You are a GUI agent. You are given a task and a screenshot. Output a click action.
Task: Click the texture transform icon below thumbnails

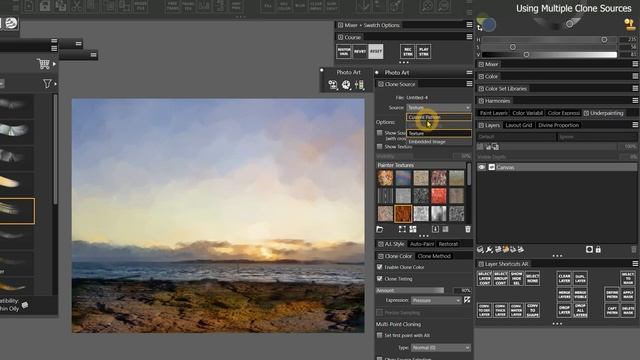point(402,229)
